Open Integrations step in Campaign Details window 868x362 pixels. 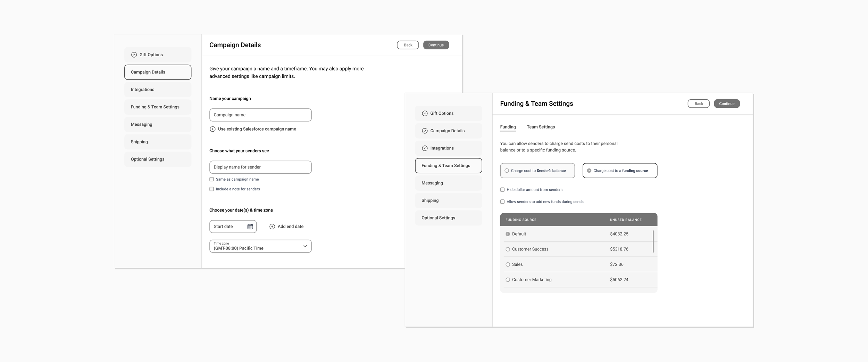point(158,90)
